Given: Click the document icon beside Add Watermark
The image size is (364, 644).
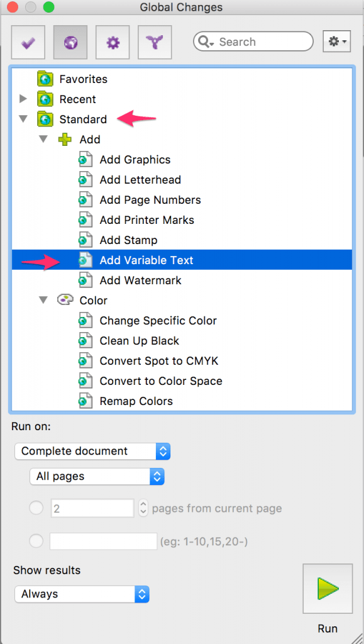Looking at the screenshot, I should pyautogui.click(x=85, y=280).
